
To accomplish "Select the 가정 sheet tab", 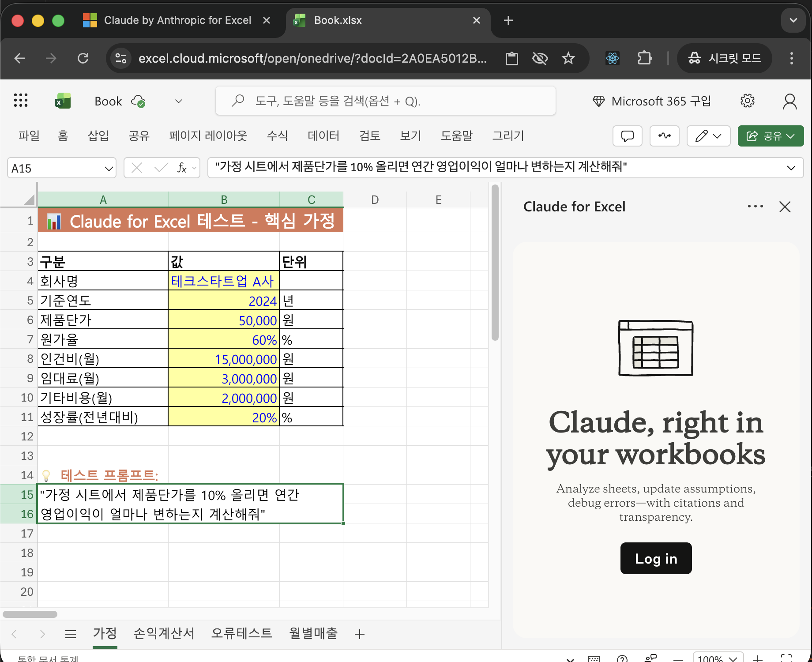I will (105, 633).
